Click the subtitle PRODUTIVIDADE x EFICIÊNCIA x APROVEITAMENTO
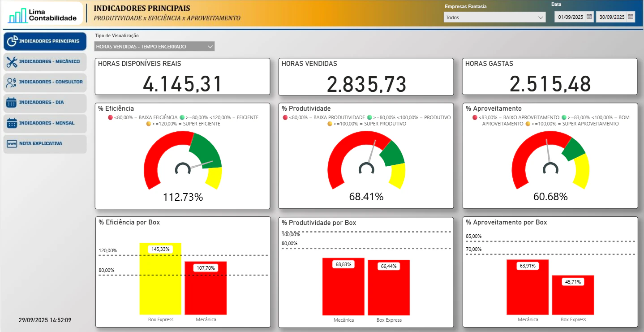The image size is (644, 332). click(167, 18)
